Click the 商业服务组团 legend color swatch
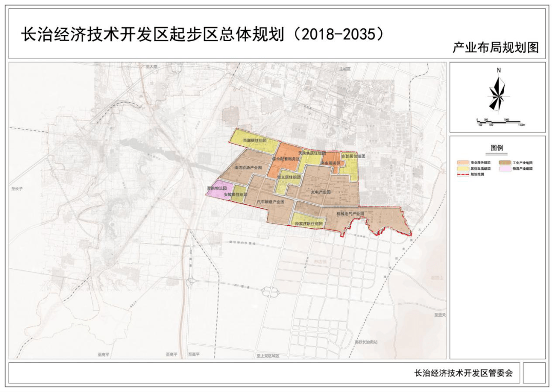Viewport: 554px width, 392px height. click(x=463, y=163)
